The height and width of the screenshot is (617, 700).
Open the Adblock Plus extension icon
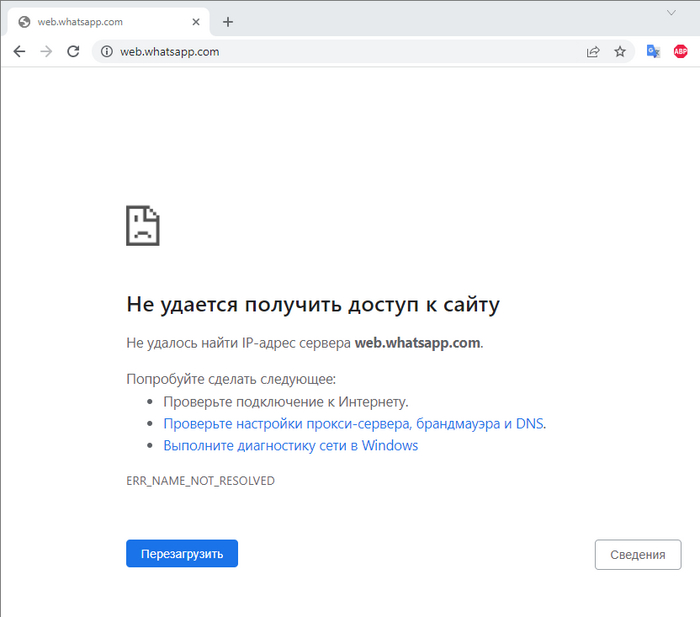click(680, 52)
